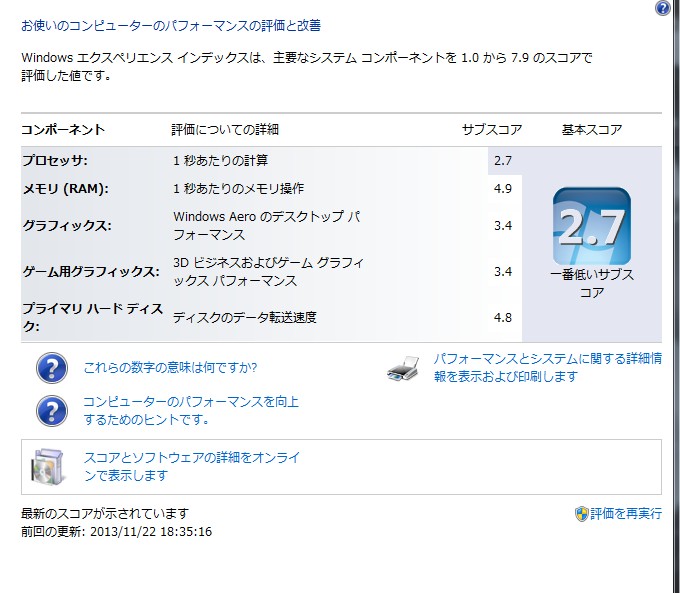The width and height of the screenshot is (680, 593).
Task: Select the グラフィックス: row label
Action: point(67,226)
